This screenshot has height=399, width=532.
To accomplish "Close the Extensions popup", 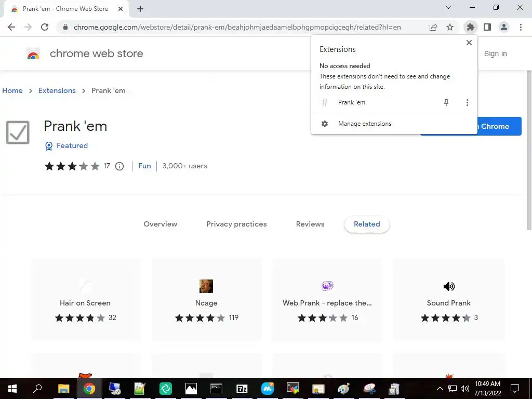I will coord(469,43).
